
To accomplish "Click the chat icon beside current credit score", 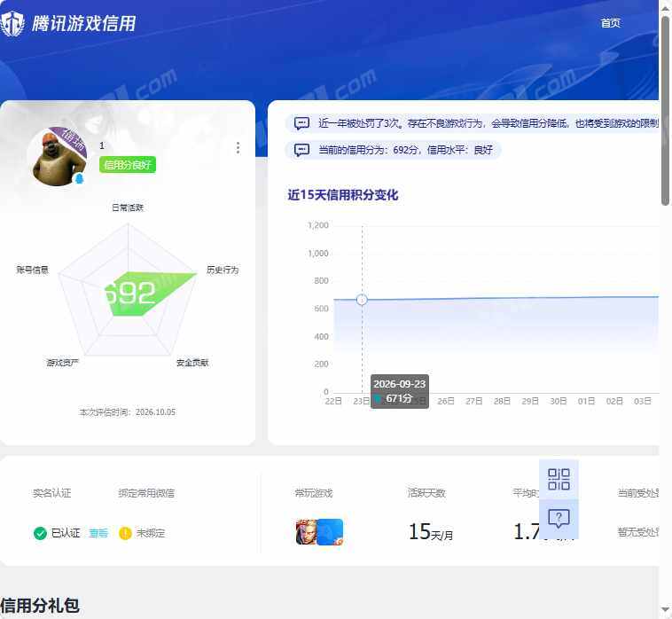I will 301,150.
